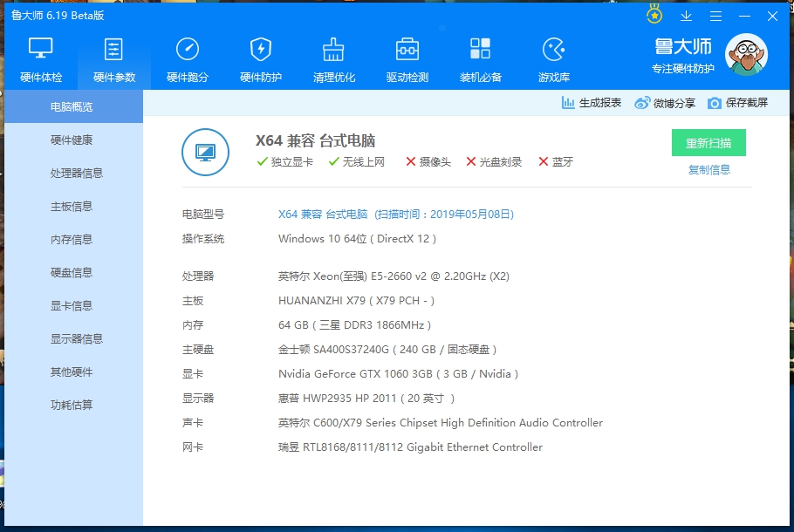
Task: Open the 显卡信息 graphics card section
Action: [72, 305]
